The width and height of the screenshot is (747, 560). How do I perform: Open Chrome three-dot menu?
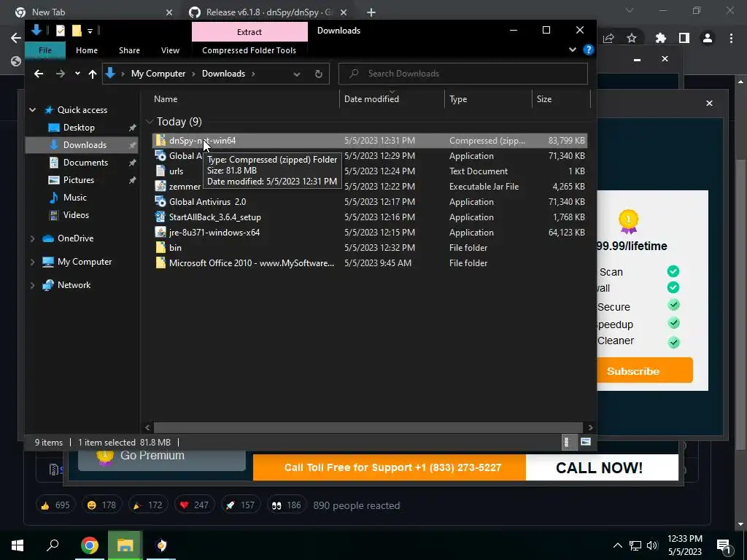(x=731, y=38)
